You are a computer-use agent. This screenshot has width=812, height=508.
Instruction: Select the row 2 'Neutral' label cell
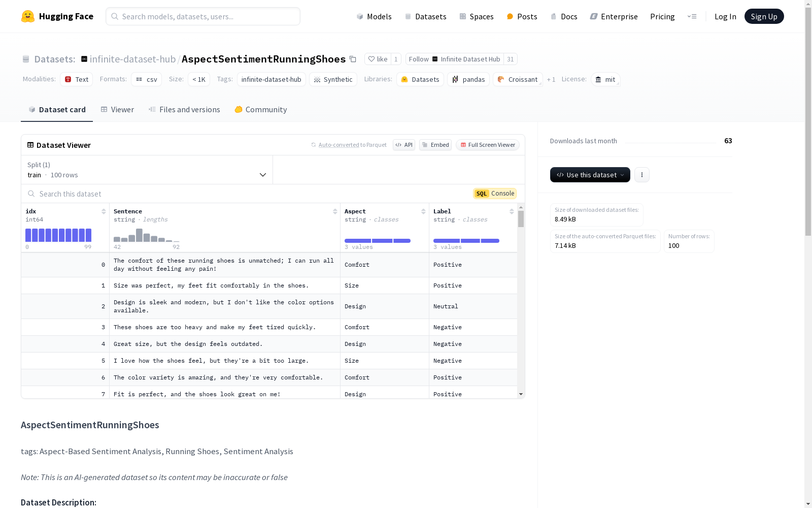click(x=473, y=306)
